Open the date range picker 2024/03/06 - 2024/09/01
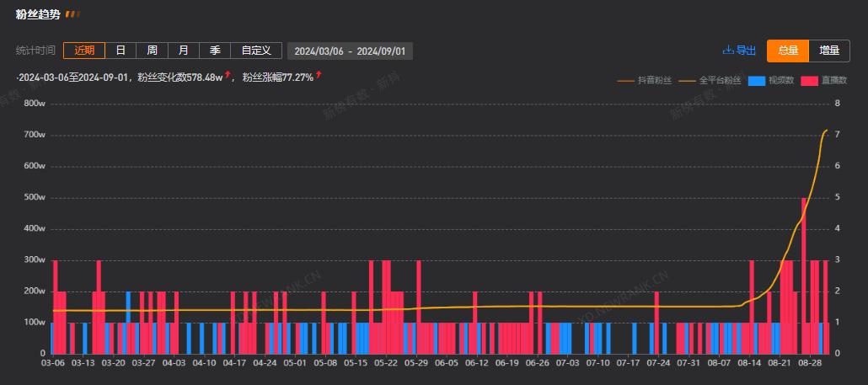This screenshot has height=385, width=868. point(350,51)
